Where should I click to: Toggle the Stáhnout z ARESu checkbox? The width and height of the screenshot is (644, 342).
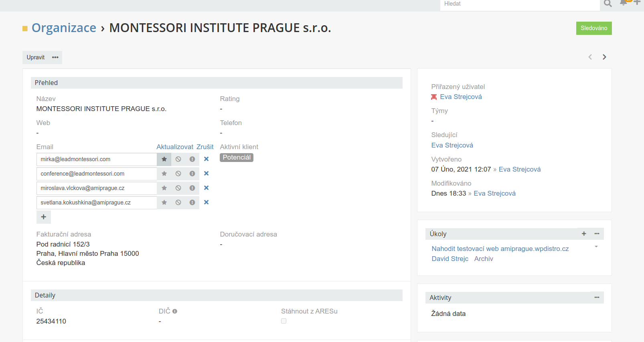[x=284, y=321]
